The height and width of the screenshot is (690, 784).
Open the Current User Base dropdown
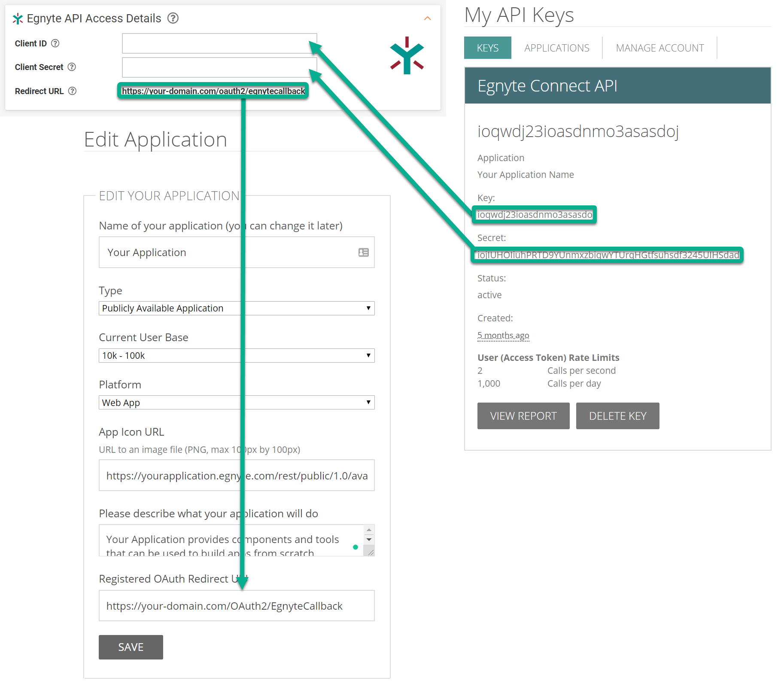pyautogui.click(x=237, y=355)
